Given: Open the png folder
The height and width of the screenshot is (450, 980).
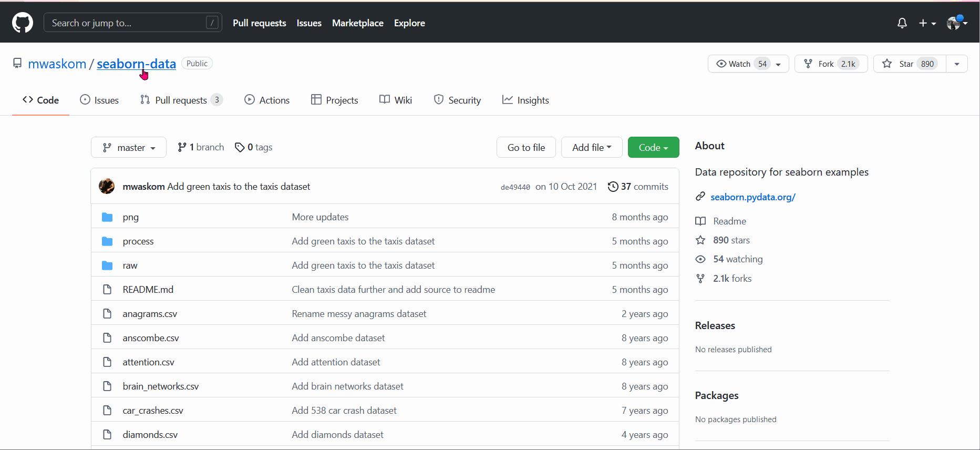Looking at the screenshot, I should (x=131, y=217).
